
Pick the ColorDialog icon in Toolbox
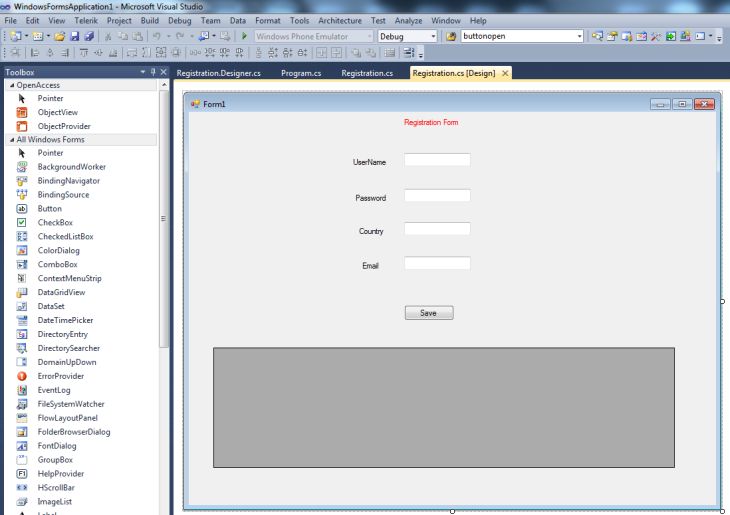(22, 251)
